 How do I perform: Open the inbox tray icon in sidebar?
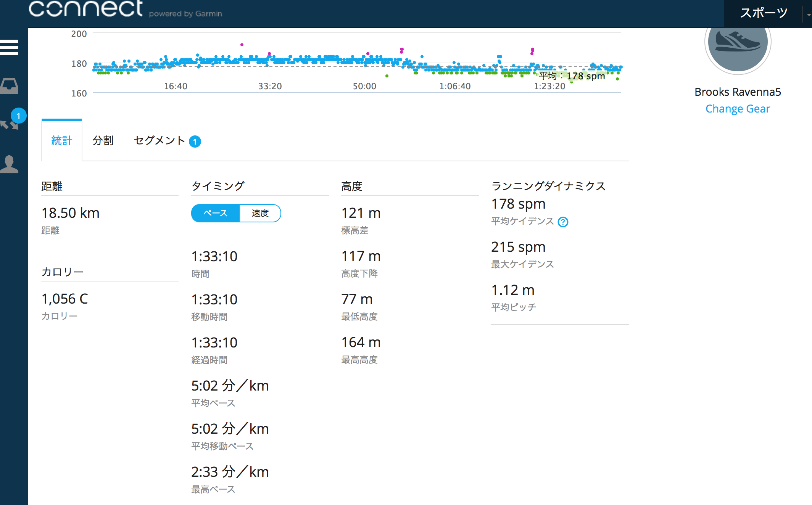tap(9, 86)
